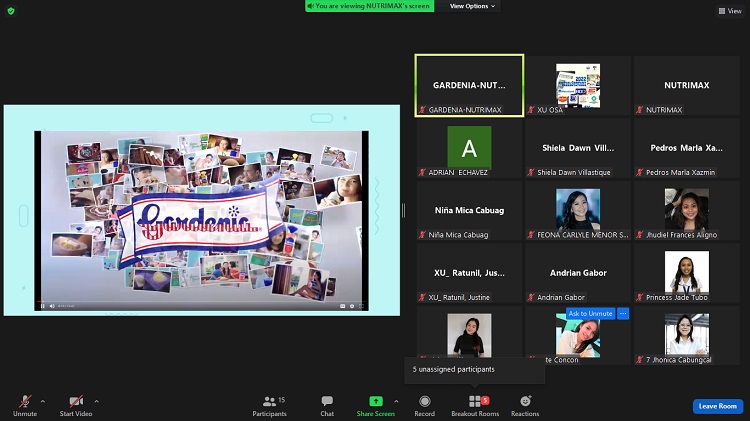
Task: Select XU_ Ratunil, Justine tile
Action: tap(469, 273)
